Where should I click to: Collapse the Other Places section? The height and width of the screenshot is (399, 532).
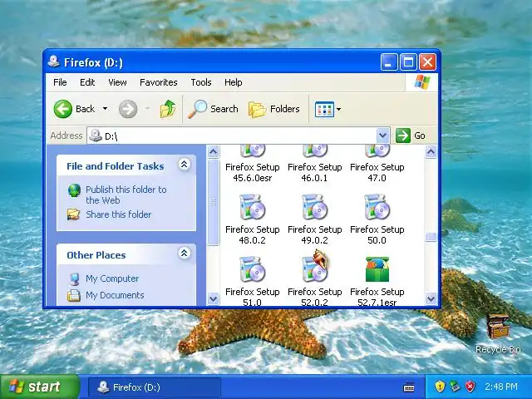pos(185,253)
